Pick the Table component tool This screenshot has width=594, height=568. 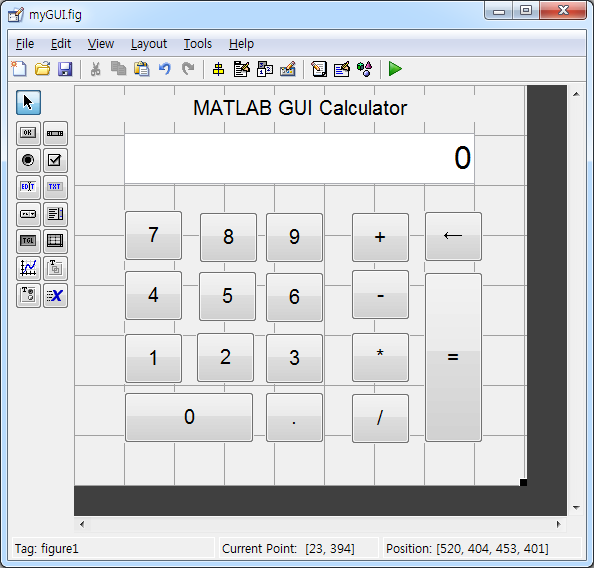tap(55, 241)
